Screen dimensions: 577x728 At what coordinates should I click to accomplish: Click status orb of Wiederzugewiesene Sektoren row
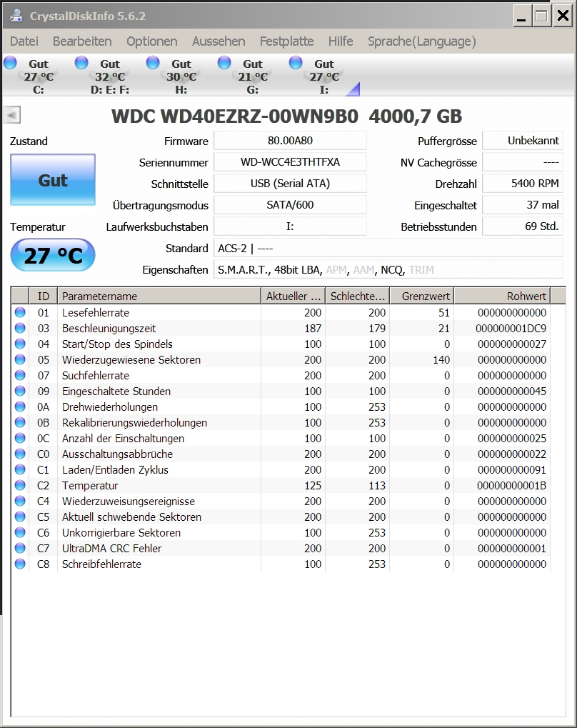pyautogui.click(x=20, y=360)
